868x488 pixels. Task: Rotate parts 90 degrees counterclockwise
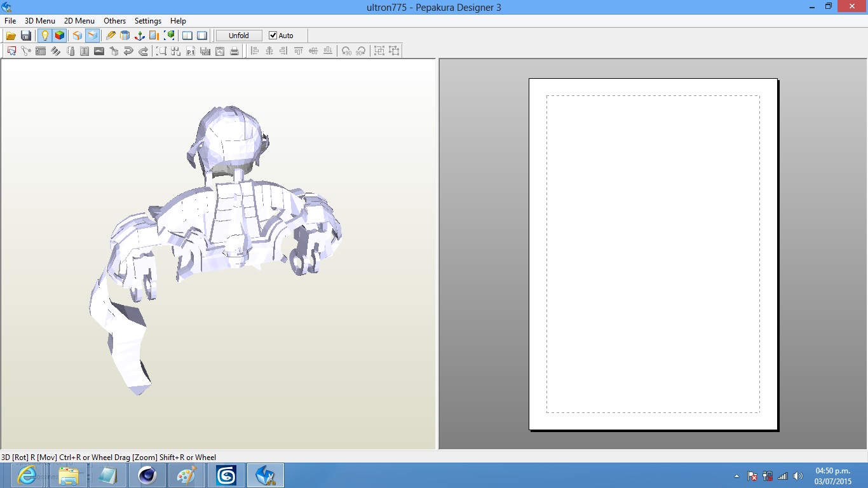pos(346,51)
